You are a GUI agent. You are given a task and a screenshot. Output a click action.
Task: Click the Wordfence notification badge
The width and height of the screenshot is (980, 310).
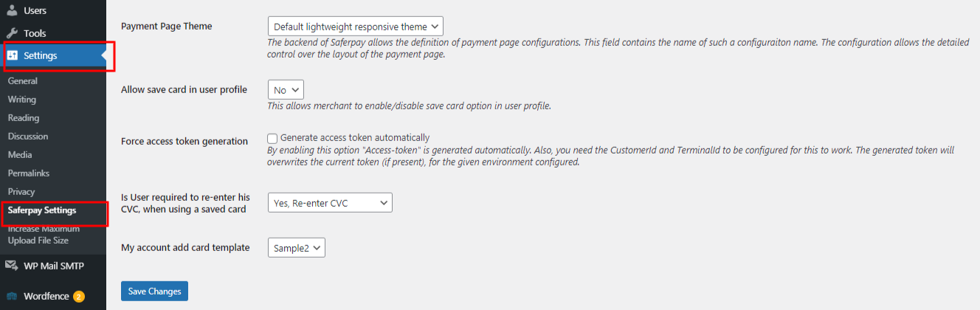point(79,297)
